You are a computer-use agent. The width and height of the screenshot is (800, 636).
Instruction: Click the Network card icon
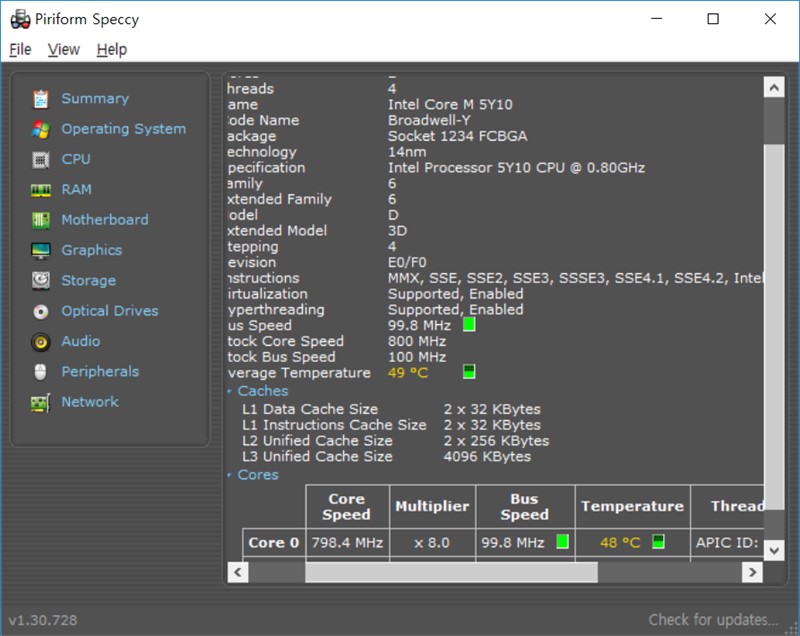pos(41,402)
